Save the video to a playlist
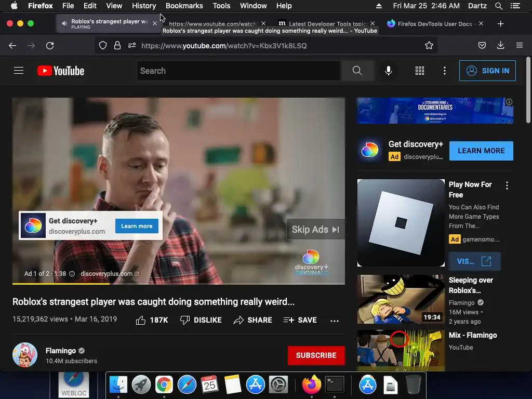This screenshot has width=532, height=399. [300, 320]
